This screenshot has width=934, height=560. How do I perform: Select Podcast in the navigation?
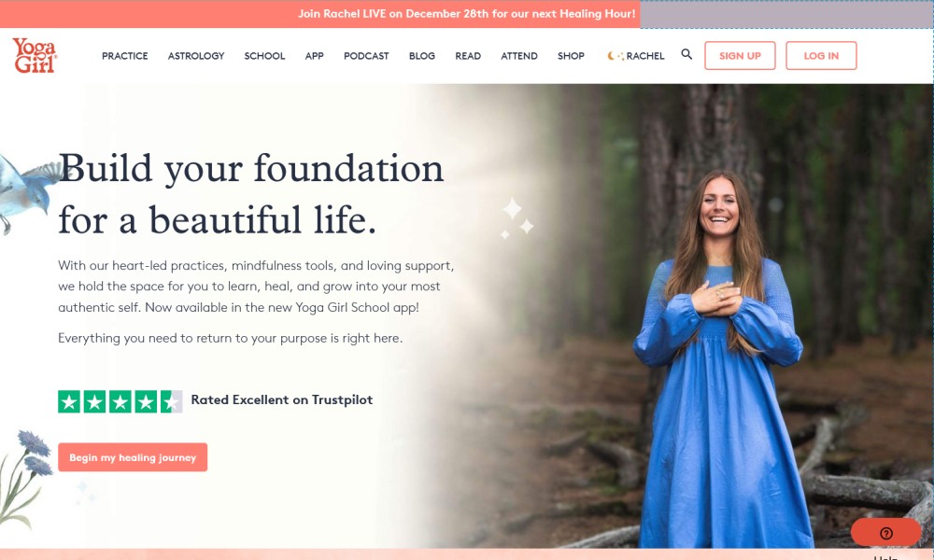(366, 56)
